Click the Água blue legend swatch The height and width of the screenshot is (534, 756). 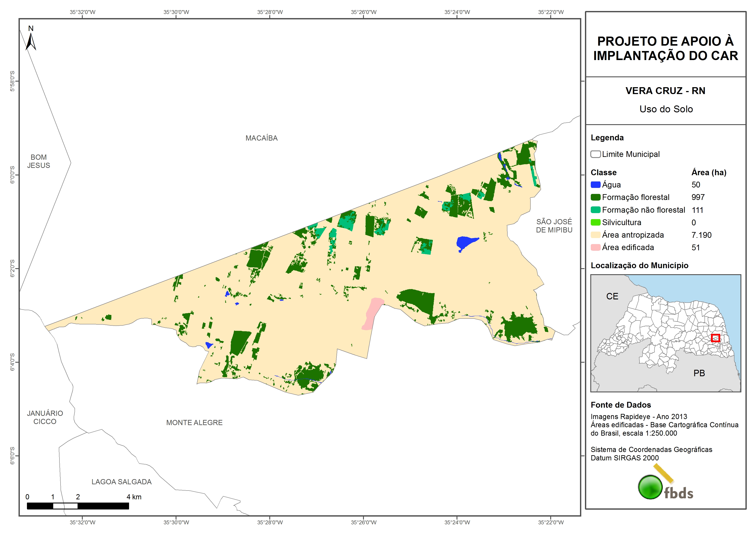point(595,185)
